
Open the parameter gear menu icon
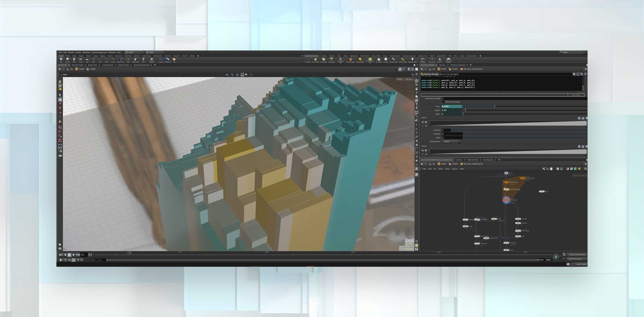574,74
